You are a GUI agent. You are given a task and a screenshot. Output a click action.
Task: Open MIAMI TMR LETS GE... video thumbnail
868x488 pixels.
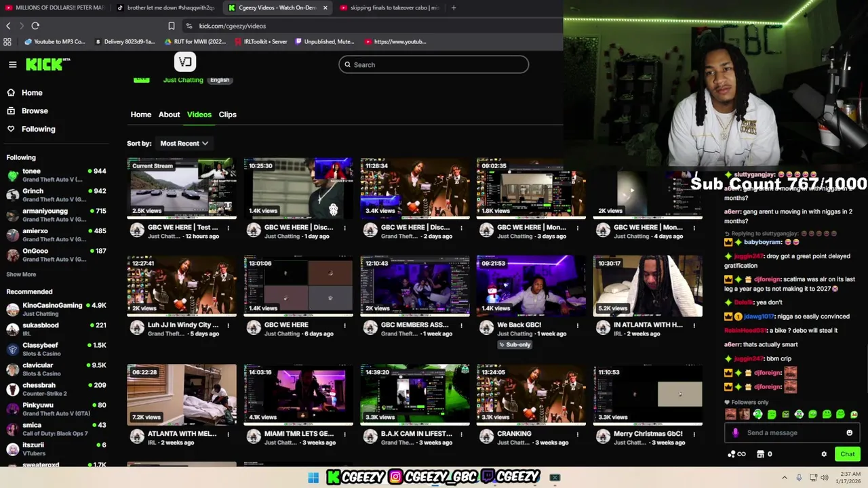(298, 394)
